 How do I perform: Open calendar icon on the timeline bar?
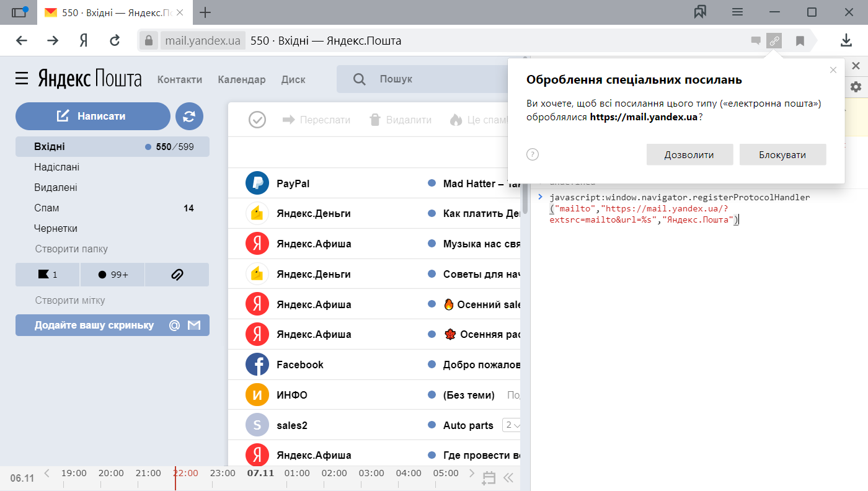pyautogui.click(x=489, y=477)
